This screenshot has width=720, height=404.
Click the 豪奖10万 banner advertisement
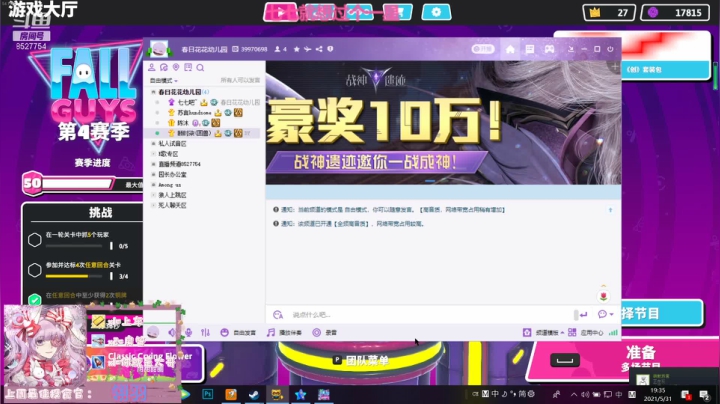tap(443, 123)
